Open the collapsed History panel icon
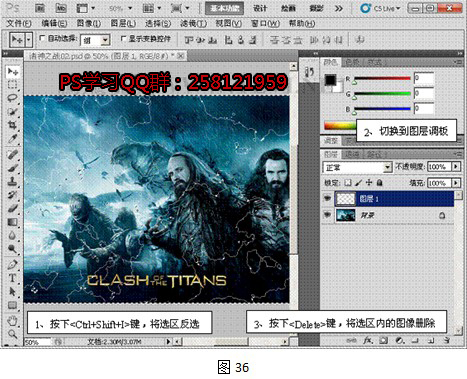The image size is (467, 379). (310, 72)
